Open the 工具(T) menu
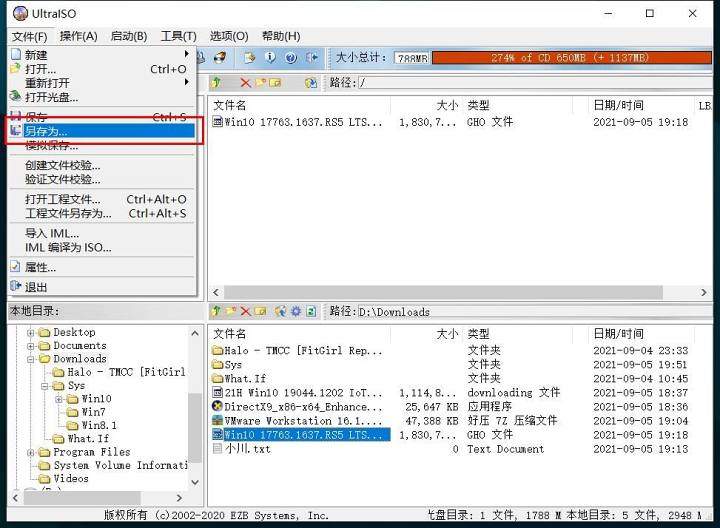The width and height of the screenshot is (720, 528). point(178,36)
